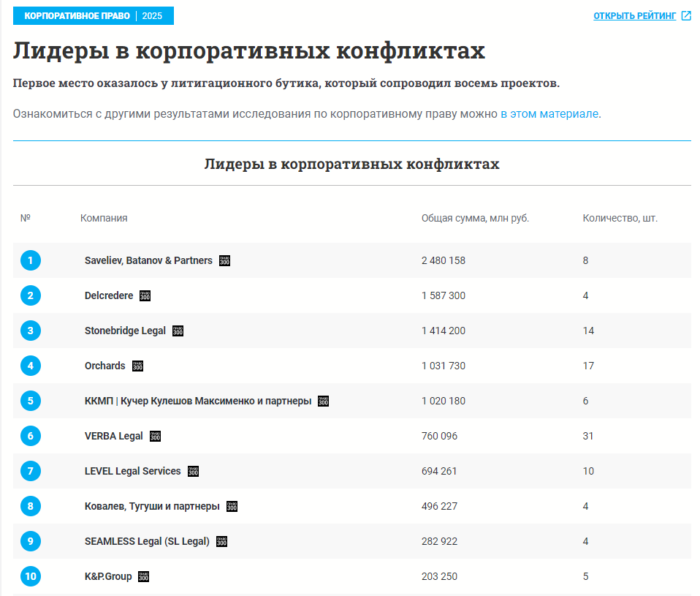Image resolution: width=700 pixels, height=596 pixels.
Task: Follow the 'в этом материале' link
Action: [549, 114]
